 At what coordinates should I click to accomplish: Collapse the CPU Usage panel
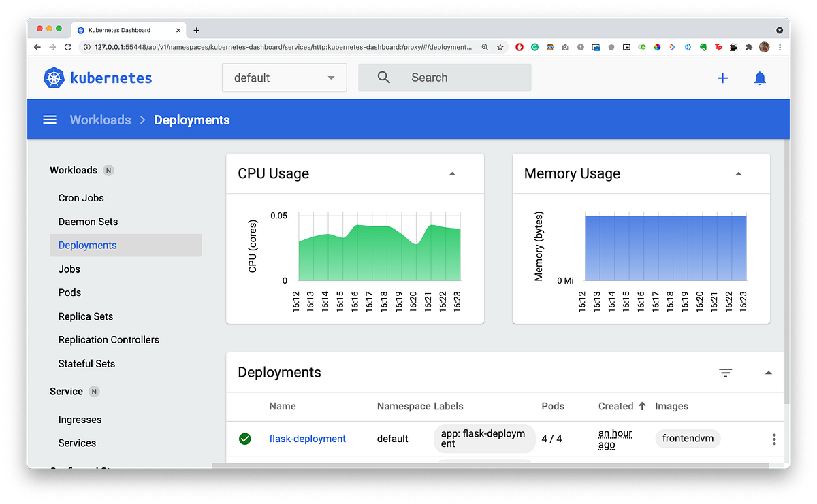point(452,174)
